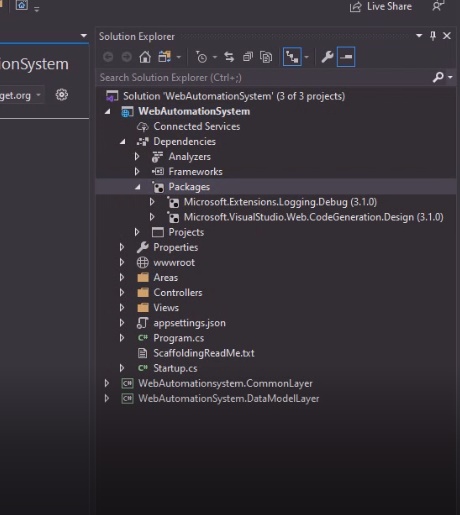Select the Startup.cs file
The height and width of the screenshot is (515, 460).
tap(175, 368)
